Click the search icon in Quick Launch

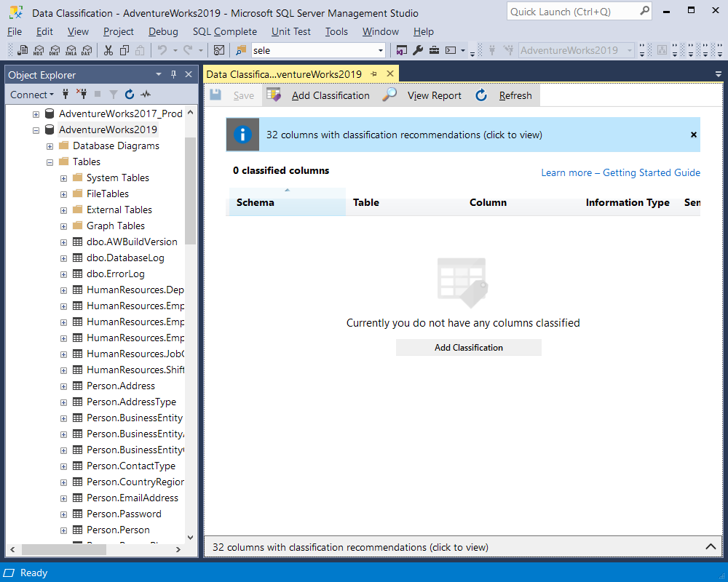point(644,11)
